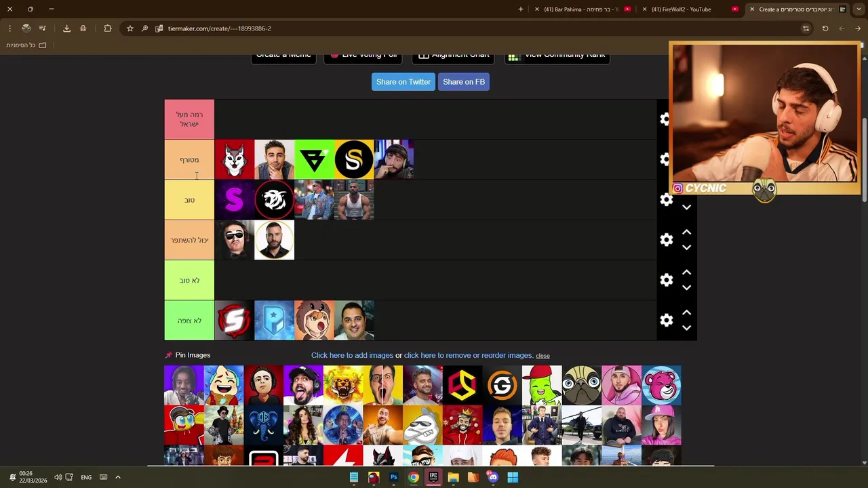Screen dimensions: 868x488
Task: Select the pug avatar in image pool
Action: [582, 385]
